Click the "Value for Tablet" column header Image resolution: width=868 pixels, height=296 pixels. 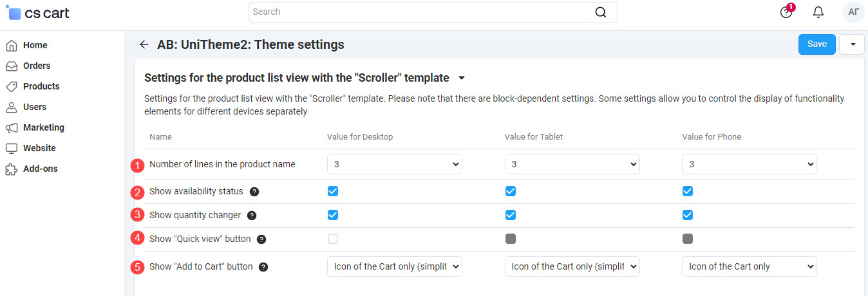point(534,137)
